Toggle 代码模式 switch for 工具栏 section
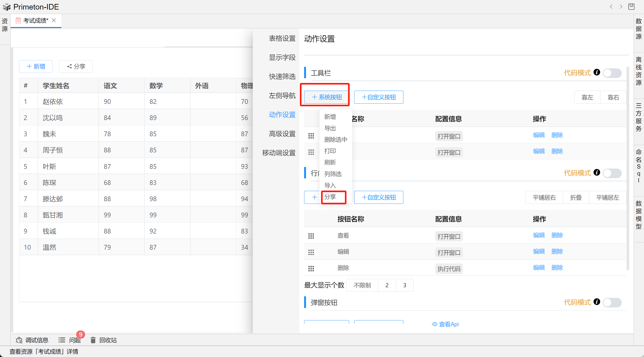644x357 pixels. (x=612, y=73)
